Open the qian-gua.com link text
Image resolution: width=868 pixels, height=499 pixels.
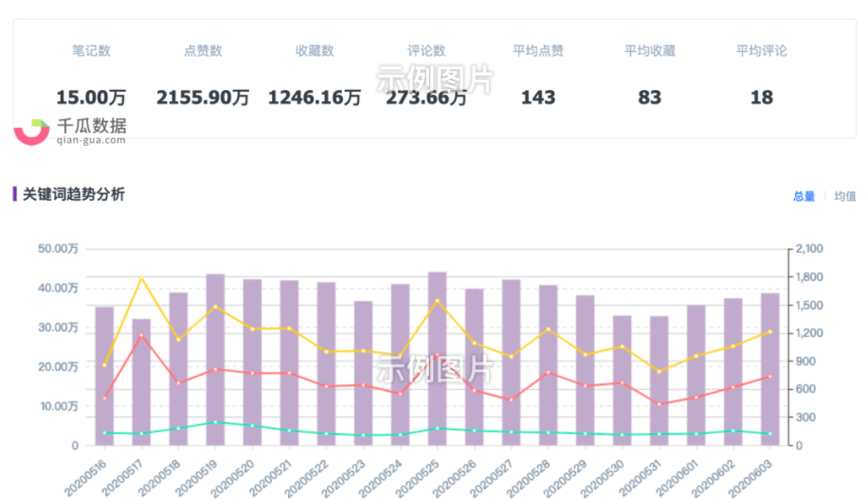[x=91, y=140]
